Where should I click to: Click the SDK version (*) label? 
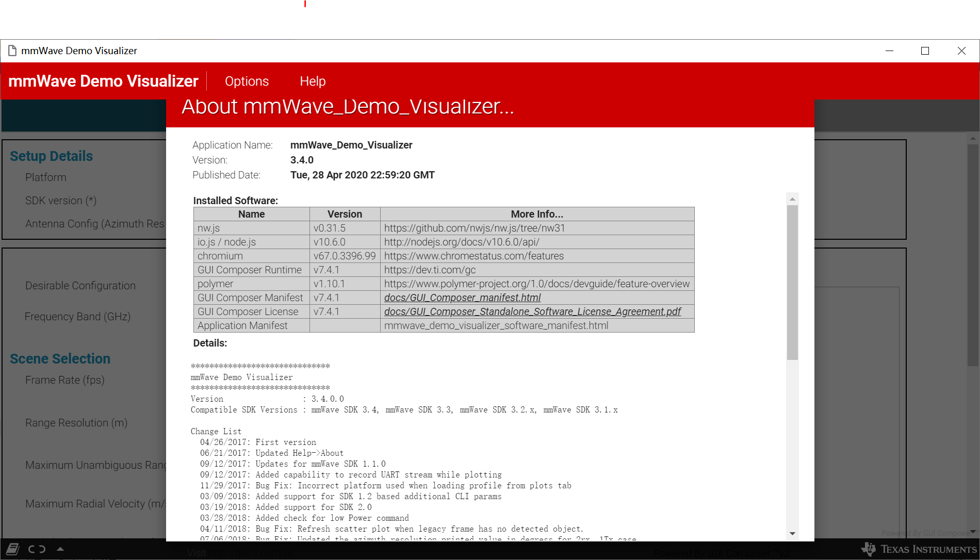point(61,200)
